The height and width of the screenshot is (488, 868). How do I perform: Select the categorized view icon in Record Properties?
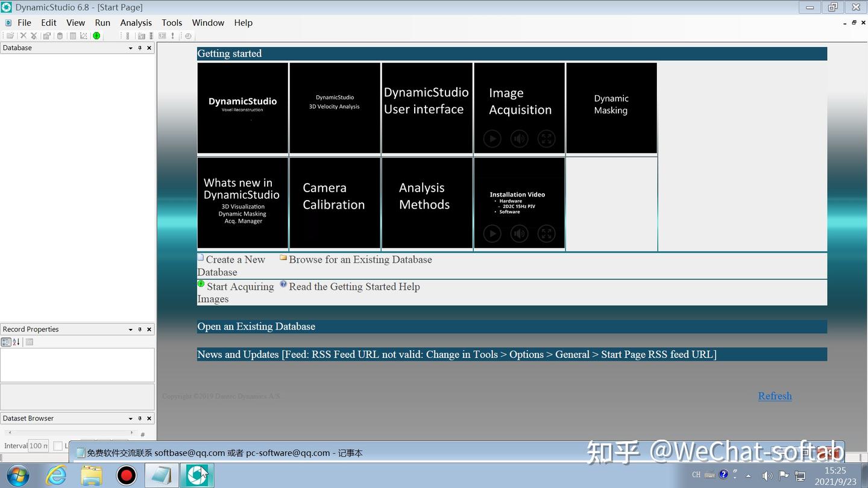click(6, 342)
